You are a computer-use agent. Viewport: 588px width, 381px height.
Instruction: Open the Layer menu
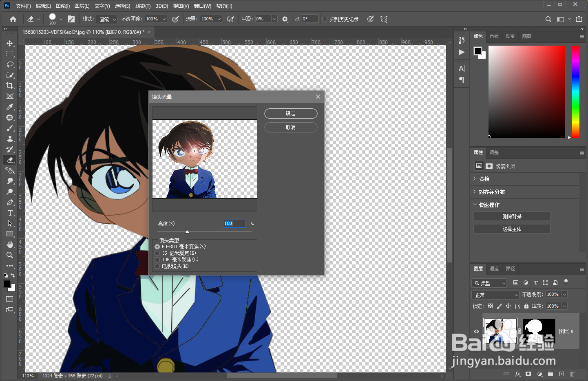coord(82,6)
